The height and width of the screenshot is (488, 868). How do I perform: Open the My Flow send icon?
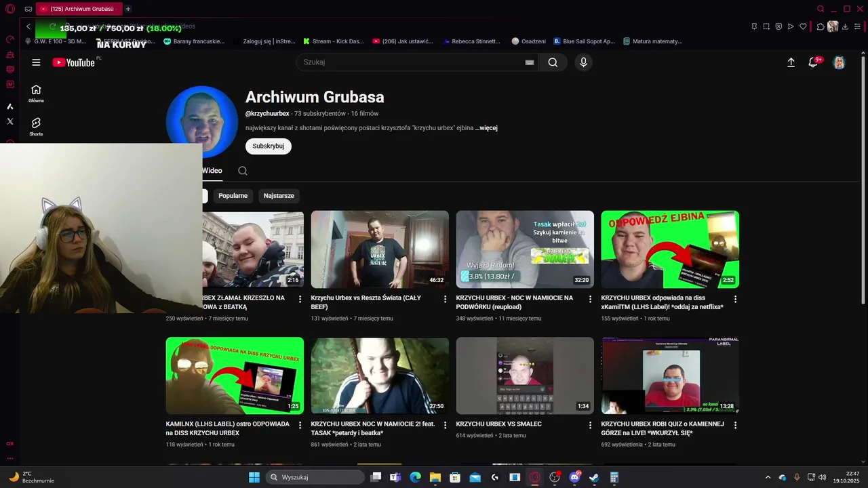(x=791, y=26)
